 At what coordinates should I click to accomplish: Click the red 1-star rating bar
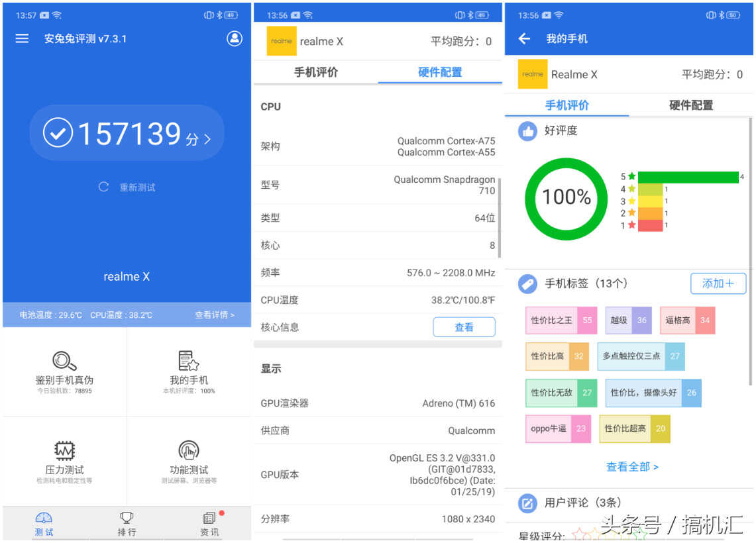650,226
